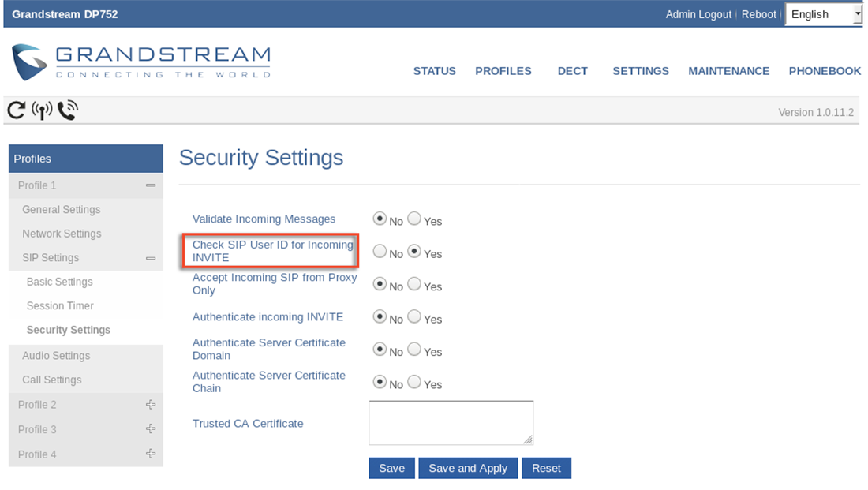Expand Profile 2 with plus icon
The height and width of the screenshot is (490, 868).
pos(151,405)
